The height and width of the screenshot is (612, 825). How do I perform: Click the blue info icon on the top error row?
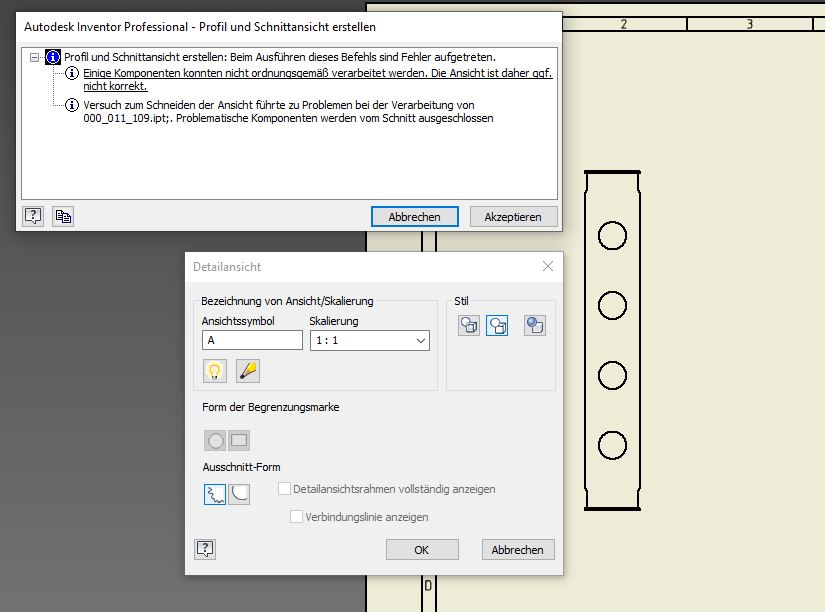[x=53, y=57]
